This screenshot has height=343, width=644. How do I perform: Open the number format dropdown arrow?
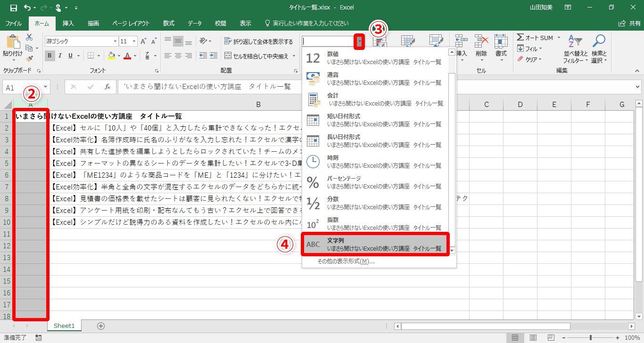click(x=360, y=41)
